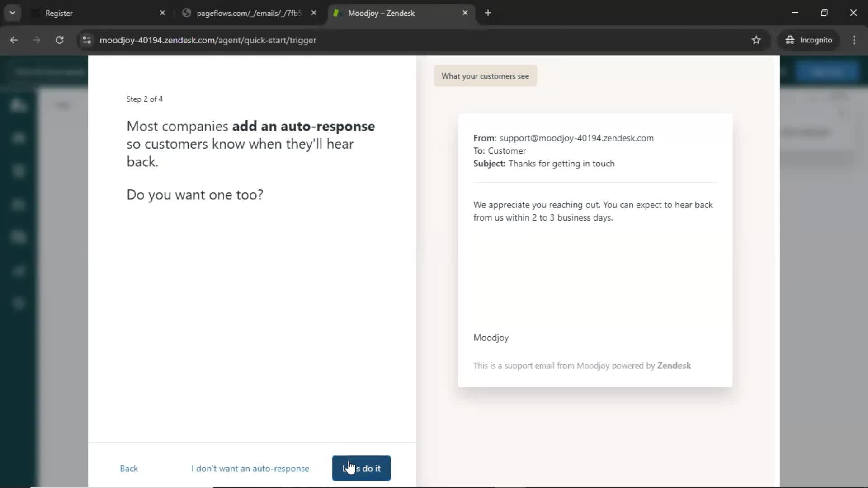Close the Register tab
The height and width of the screenshot is (488, 868).
point(162,13)
